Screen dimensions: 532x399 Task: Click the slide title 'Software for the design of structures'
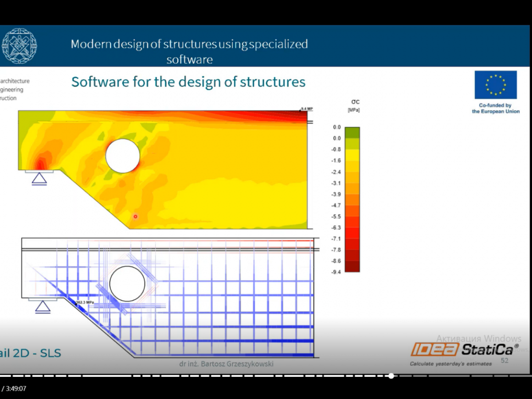[x=188, y=82]
